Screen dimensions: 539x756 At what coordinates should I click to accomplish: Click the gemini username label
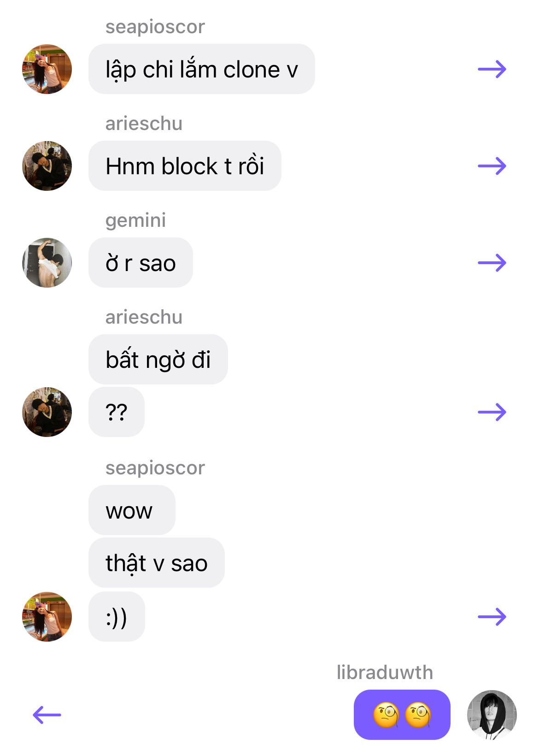tap(135, 220)
